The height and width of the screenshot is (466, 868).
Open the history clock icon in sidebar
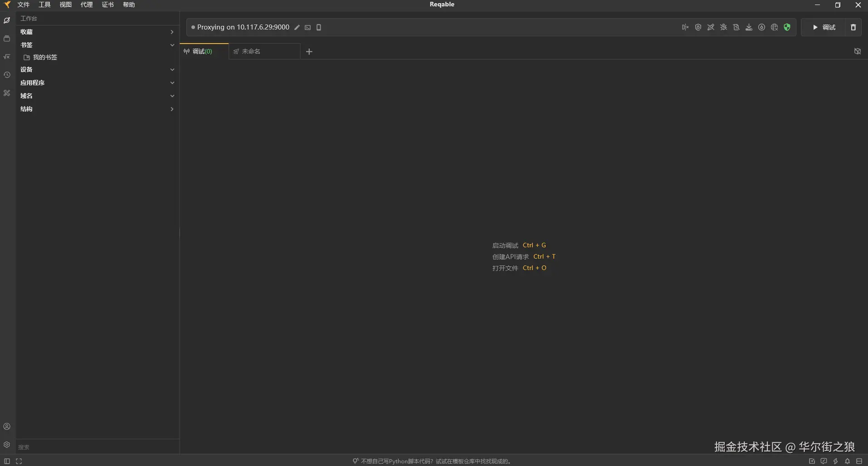click(x=7, y=75)
